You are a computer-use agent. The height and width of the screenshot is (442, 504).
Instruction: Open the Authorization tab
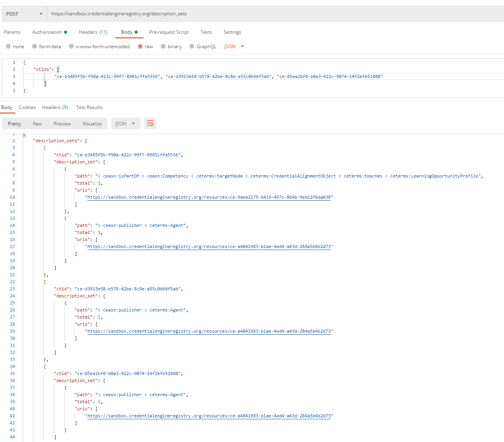tap(47, 32)
